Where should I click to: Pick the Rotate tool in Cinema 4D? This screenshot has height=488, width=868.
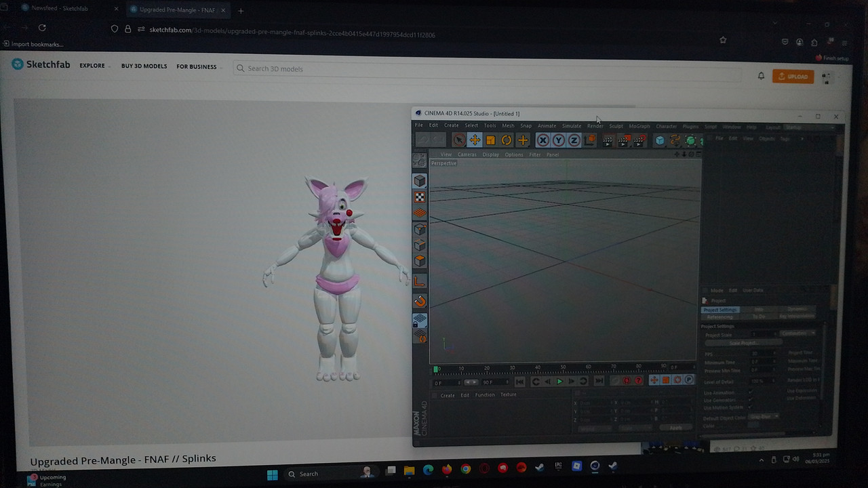[507, 140]
